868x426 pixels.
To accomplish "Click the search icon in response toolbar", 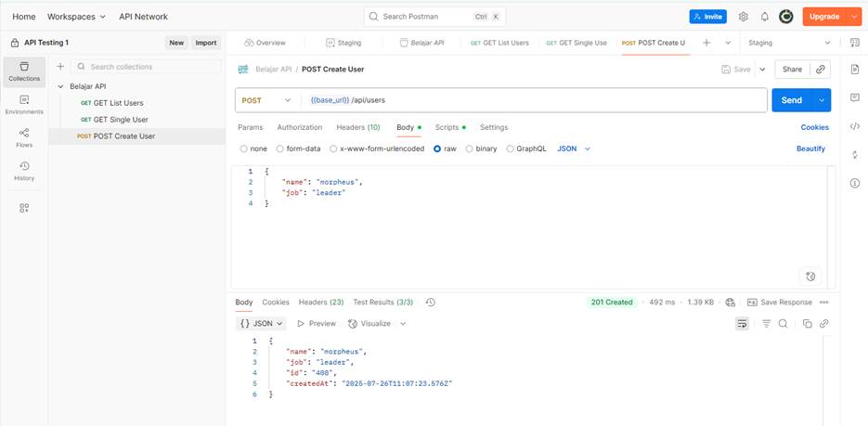I will click(x=783, y=324).
